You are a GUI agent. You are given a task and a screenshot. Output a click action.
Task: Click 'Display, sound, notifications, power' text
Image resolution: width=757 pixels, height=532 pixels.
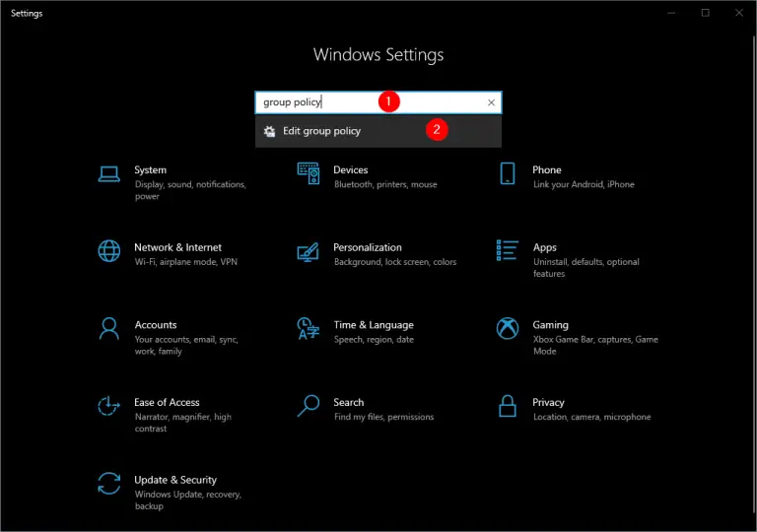point(190,190)
